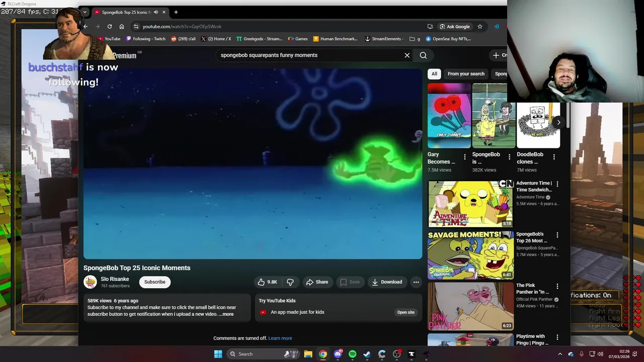This screenshot has height=362, width=644.
Task: Open the Home / X bookmark
Action: click(216, 39)
